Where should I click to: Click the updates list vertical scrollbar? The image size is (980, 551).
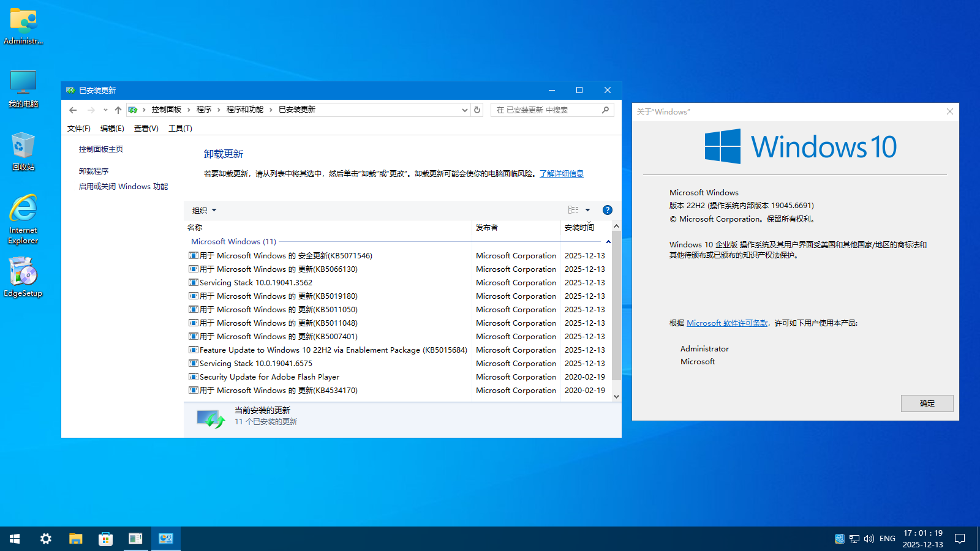point(616,305)
